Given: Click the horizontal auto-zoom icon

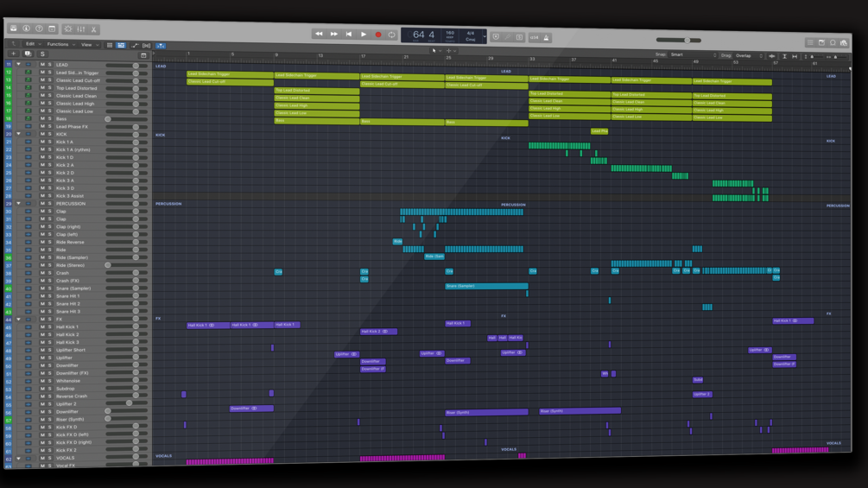Looking at the screenshot, I should [x=795, y=56].
